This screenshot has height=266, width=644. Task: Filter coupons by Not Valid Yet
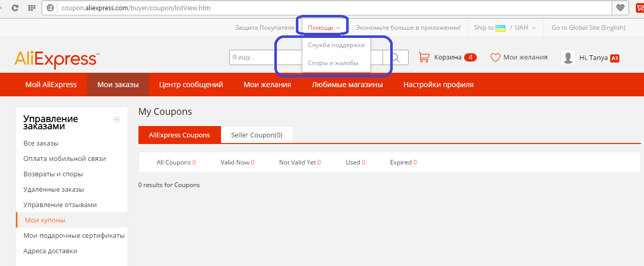tap(300, 162)
